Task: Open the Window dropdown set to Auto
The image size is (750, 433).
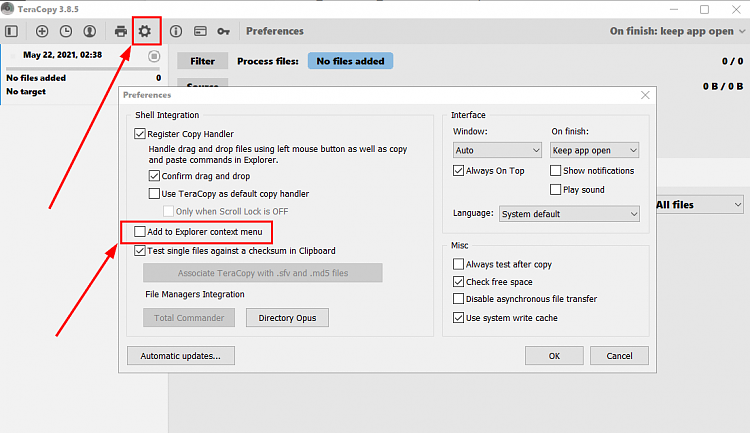Action: click(x=497, y=150)
